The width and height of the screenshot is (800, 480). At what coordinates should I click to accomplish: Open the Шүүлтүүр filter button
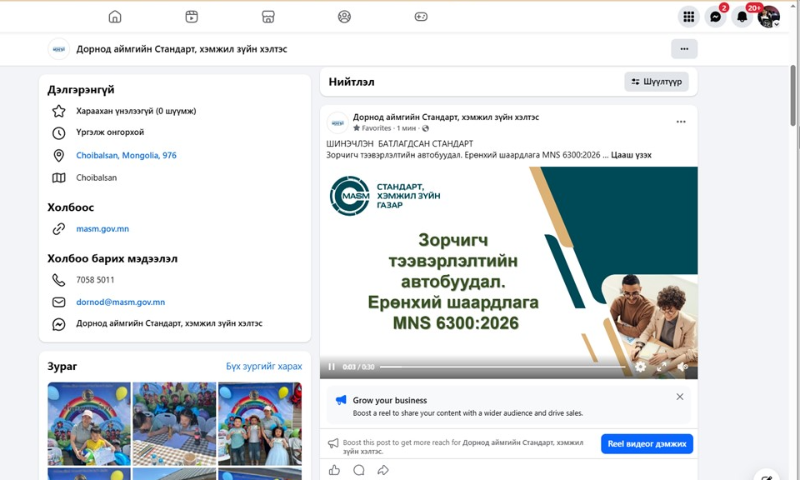(x=657, y=82)
